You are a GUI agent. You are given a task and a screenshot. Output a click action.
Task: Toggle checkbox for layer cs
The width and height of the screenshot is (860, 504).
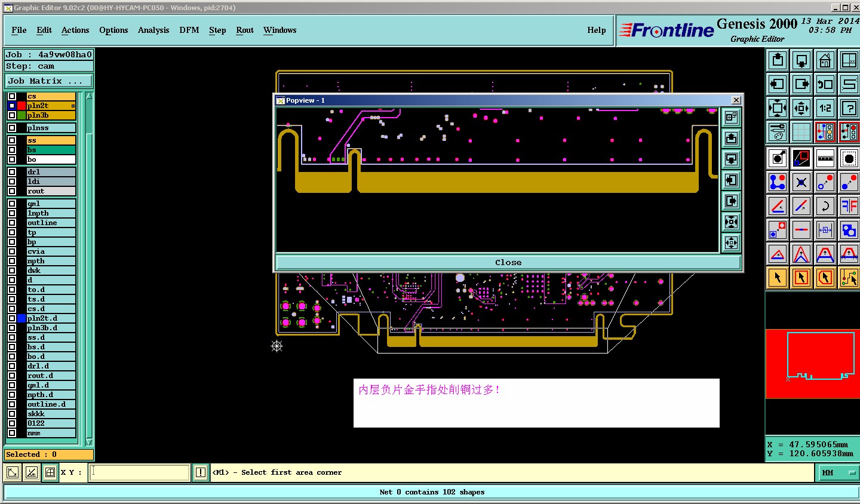[12, 96]
